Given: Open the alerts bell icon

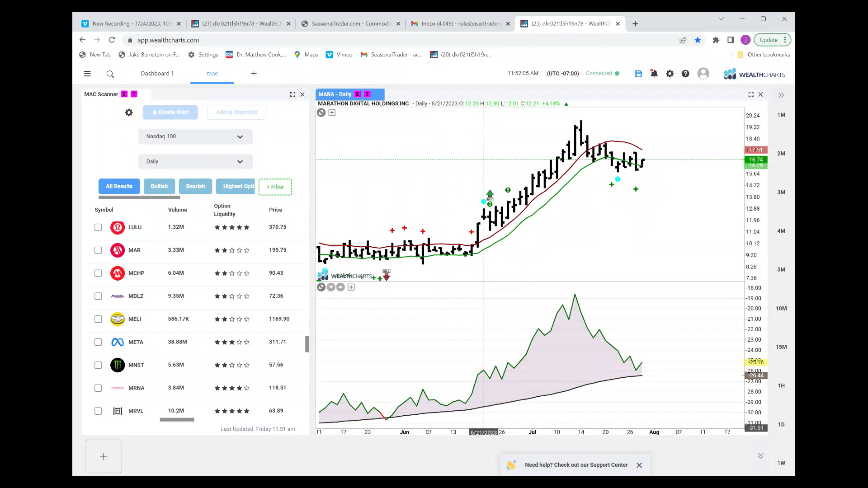Looking at the screenshot, I should coord(654,73).
